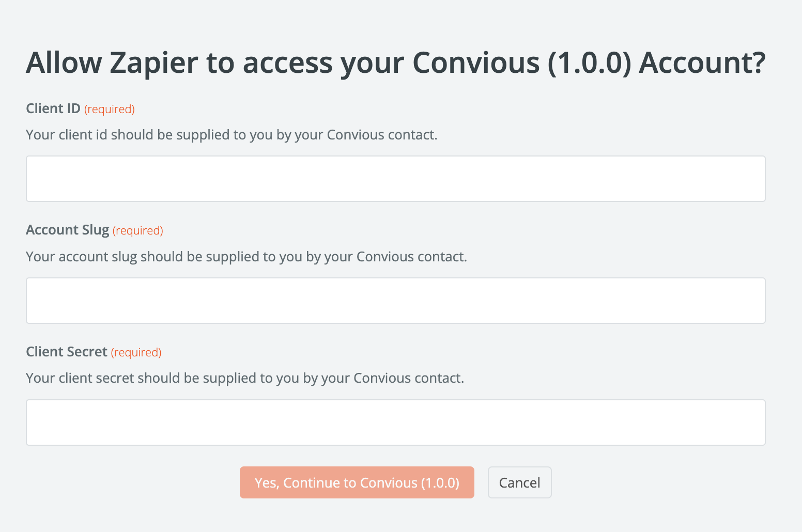The image size is (802, 532).
Task: Click the 'Your client secret should be supplied' text
Action: 245,378
